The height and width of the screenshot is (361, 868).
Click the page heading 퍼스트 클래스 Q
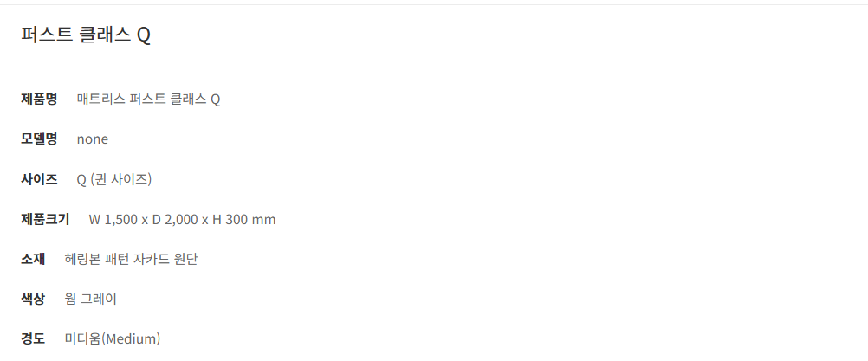point(86,35)
